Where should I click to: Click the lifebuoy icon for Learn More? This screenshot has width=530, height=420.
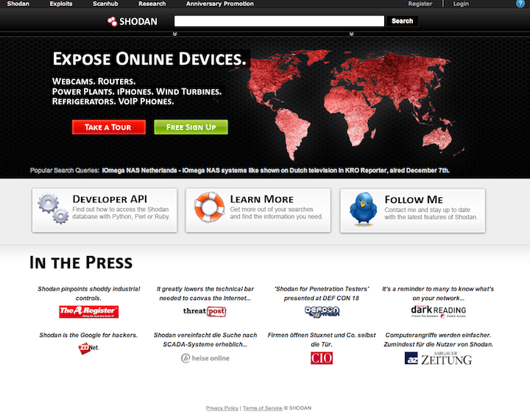(209, 207)
